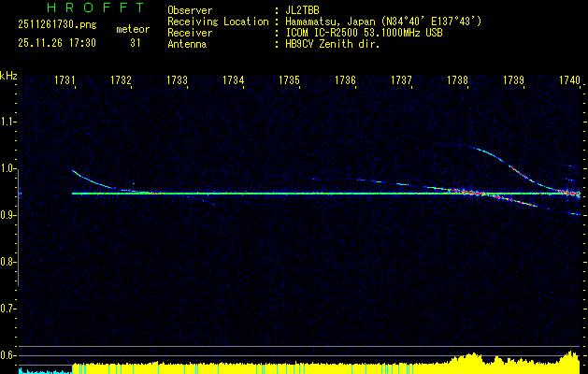588x374 pixels.
Task: Click the date stamp 25.11.26 17:30
Action: [49, 42]
